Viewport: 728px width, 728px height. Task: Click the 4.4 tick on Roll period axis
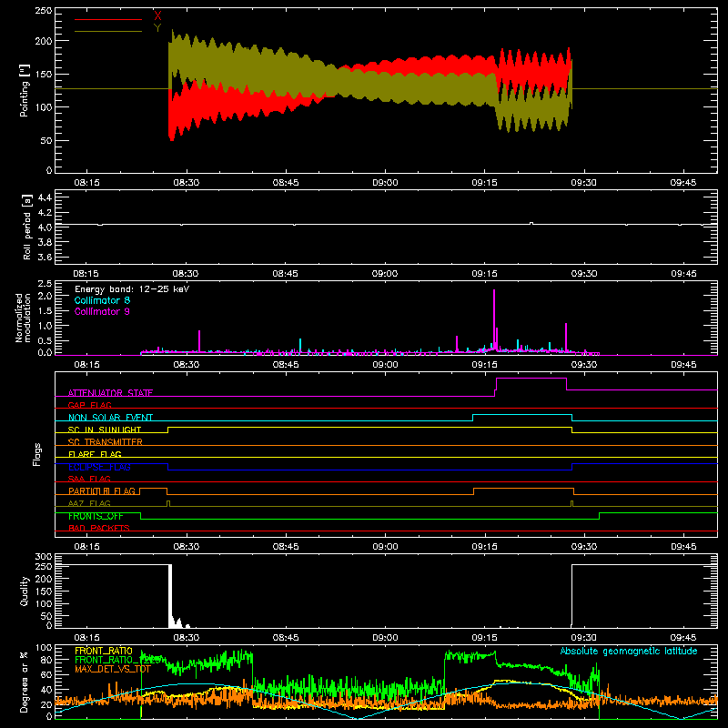[x=45, y=198]
